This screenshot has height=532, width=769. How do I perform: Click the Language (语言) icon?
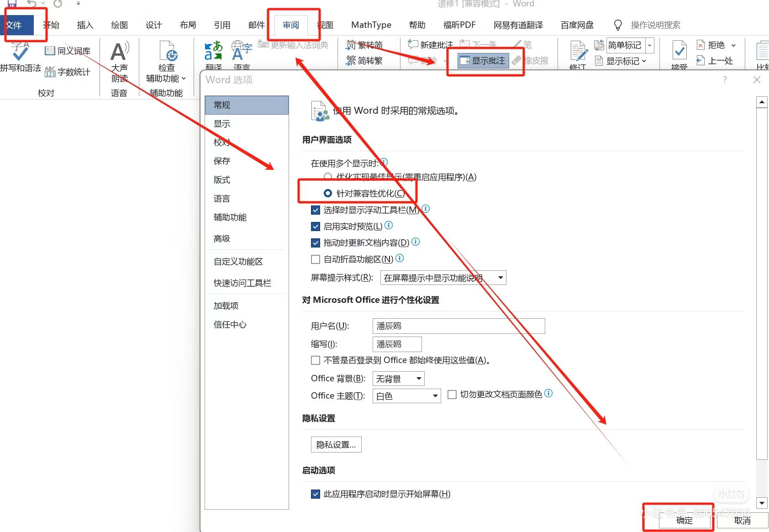[x=242, y=51]
